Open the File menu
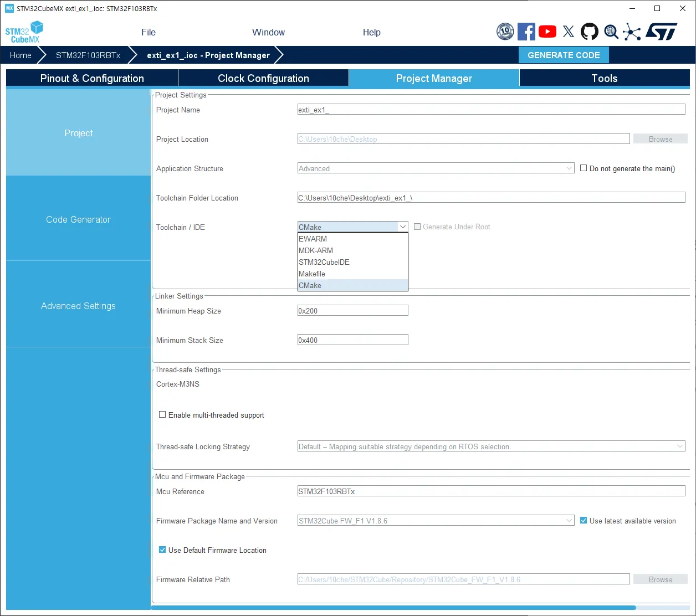Image resolution: width=696 pixels, height=616 pixels. [x=149, y=32]
